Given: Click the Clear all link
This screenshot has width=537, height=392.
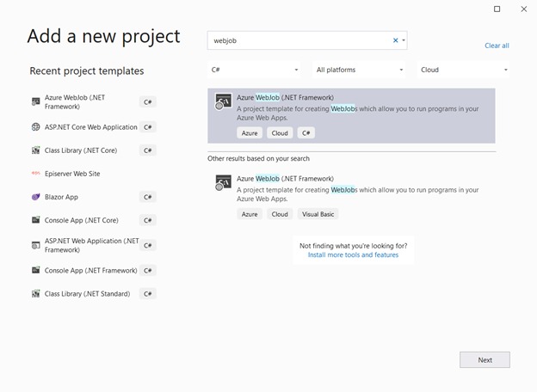Looking at the screenshot, I should click(x=497, y=46).
